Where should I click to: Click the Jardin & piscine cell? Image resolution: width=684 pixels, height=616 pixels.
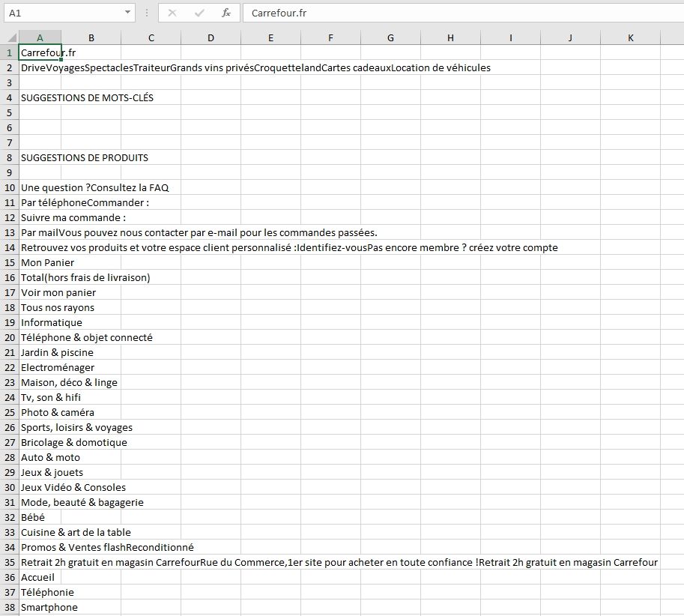[x=40, y=352]
